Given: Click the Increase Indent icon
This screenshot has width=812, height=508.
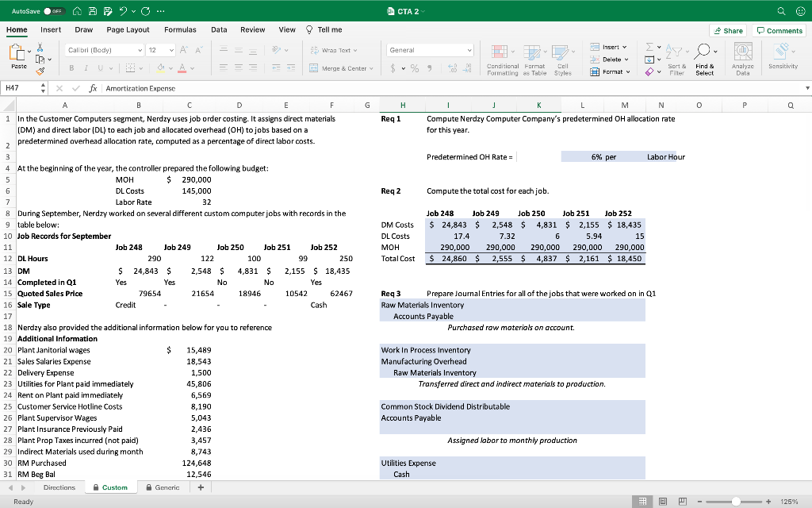Looking at the screenshot, I should click(x=291, y=68).
